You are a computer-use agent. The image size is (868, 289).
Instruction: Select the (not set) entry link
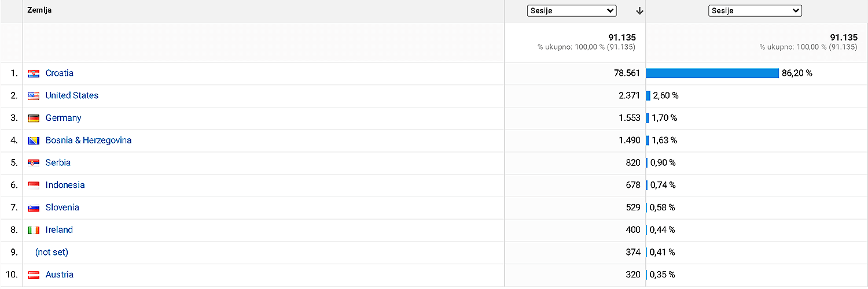(x=52, y=252)
